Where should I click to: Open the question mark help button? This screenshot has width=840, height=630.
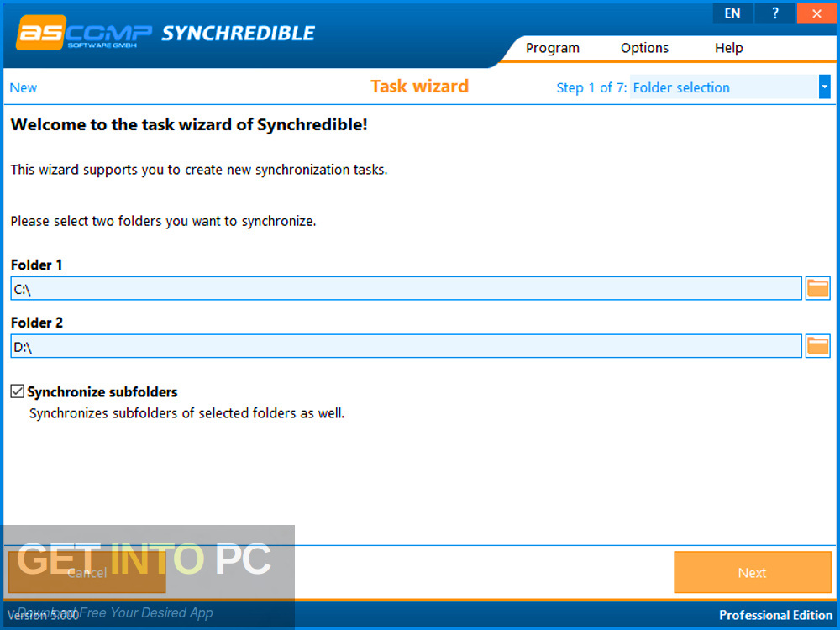774,13
